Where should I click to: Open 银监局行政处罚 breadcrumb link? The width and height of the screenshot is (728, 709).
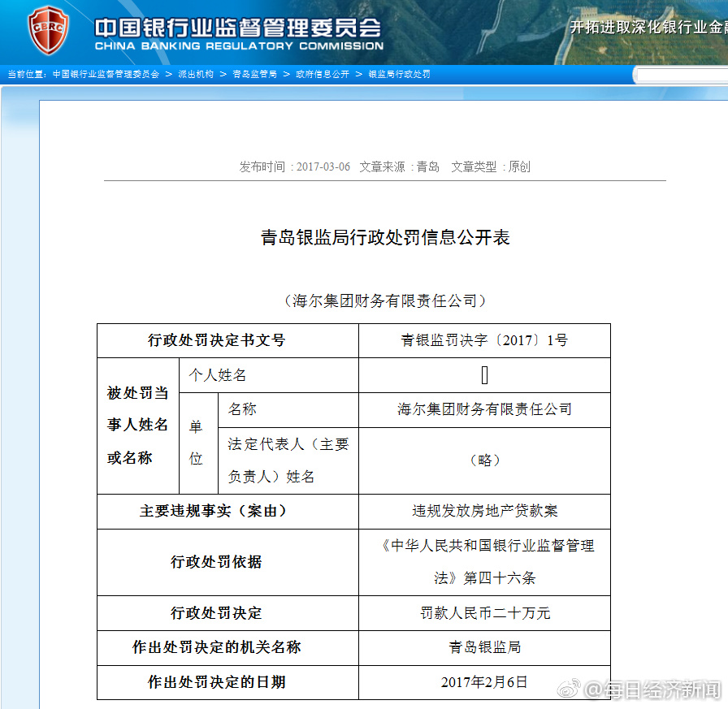(x=399, y=74)
